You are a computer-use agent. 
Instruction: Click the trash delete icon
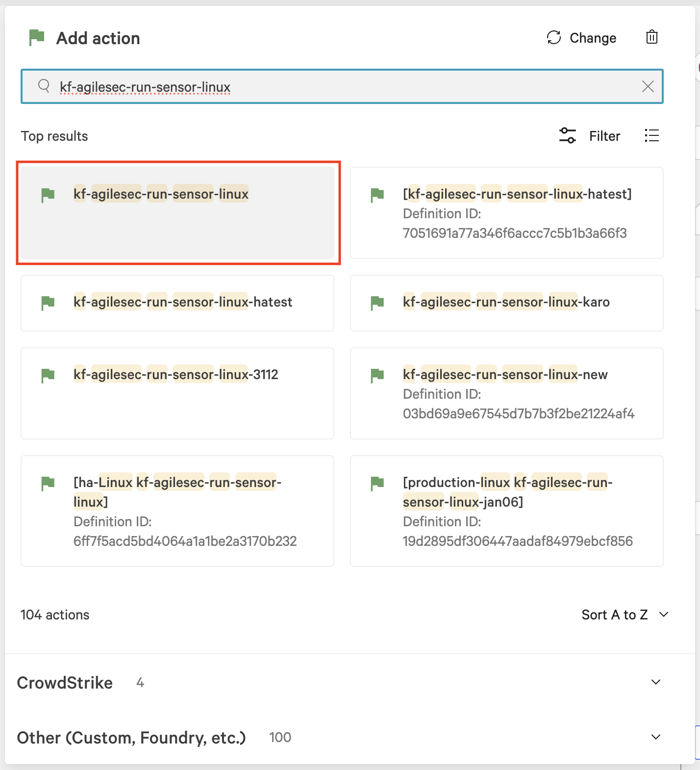coord(651,37)
